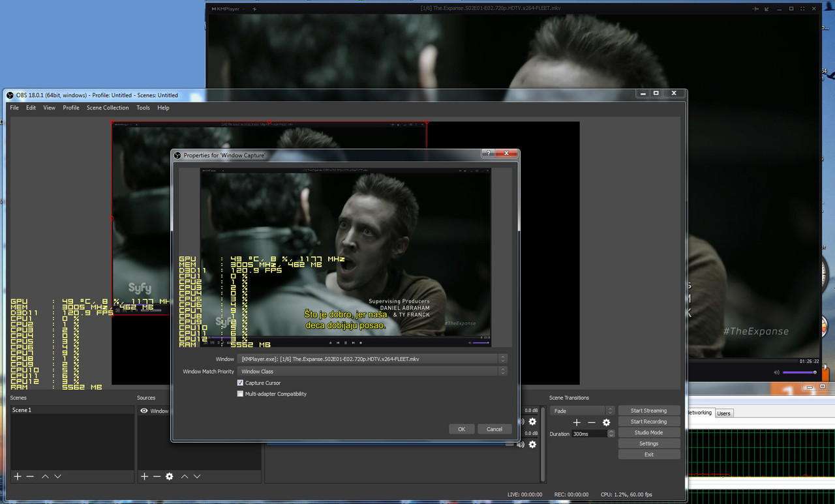Mute the upper mixer channel speaker icon
The height and width of the screenshot is (504, 835).
(x=521, y=421)
